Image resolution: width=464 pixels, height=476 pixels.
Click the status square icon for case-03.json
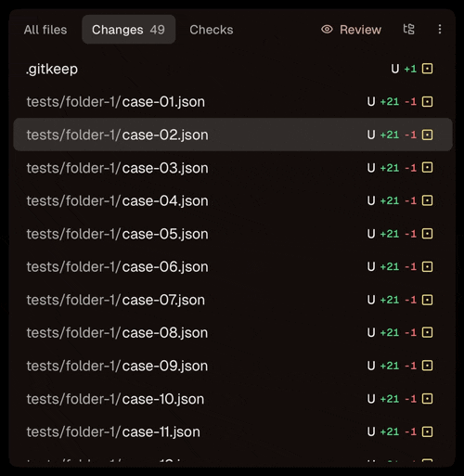(x=427, y=167)
